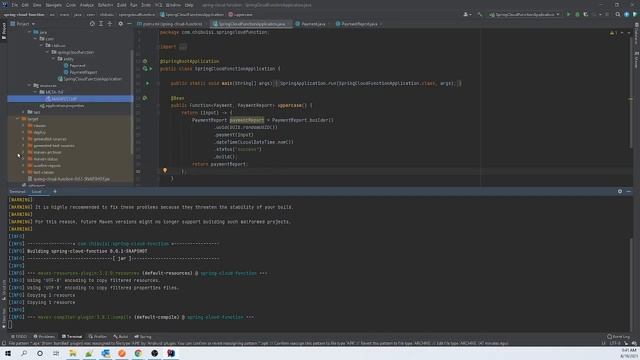Open Search Everywhere magnifier icon
Viewport: 640px width, 360px height.
click(x=618, y=14)
